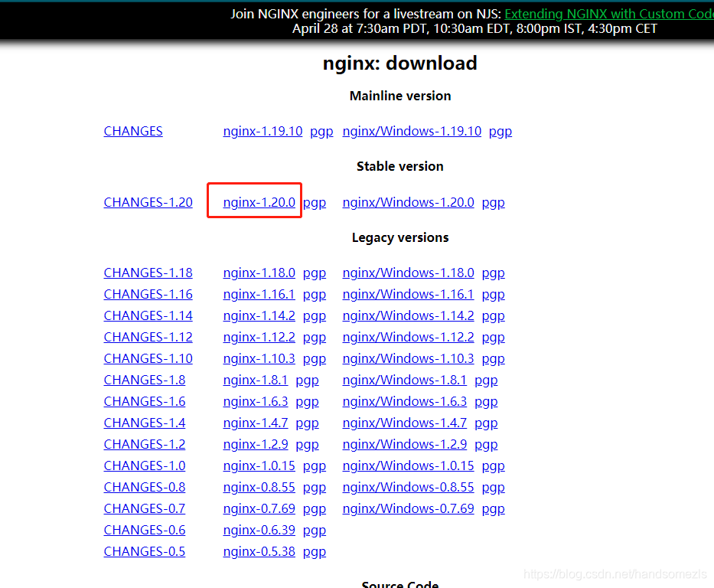Download nginx/Windows-1.6.3
The image size is (714, 588).
coord(404,401)
